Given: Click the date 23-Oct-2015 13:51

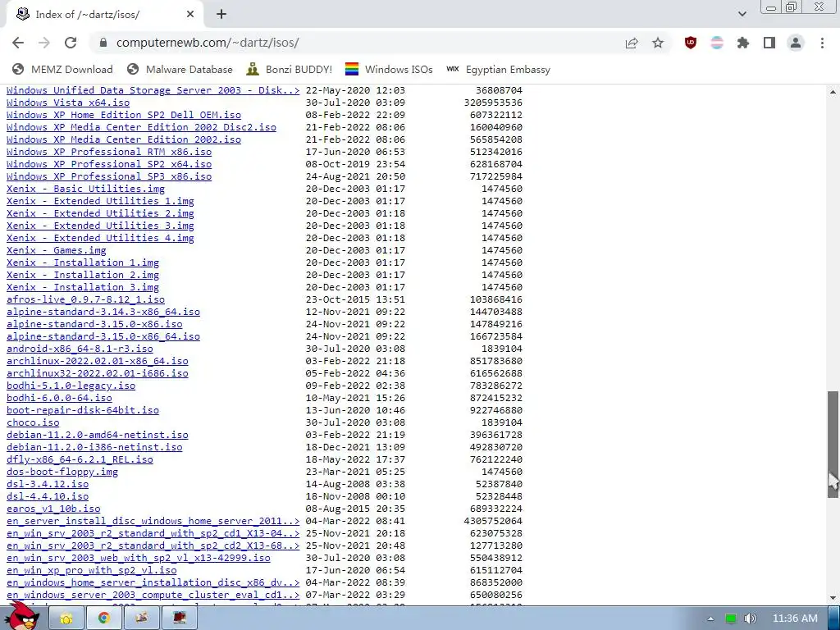Looking at the screenshot, I should [356, 299].
